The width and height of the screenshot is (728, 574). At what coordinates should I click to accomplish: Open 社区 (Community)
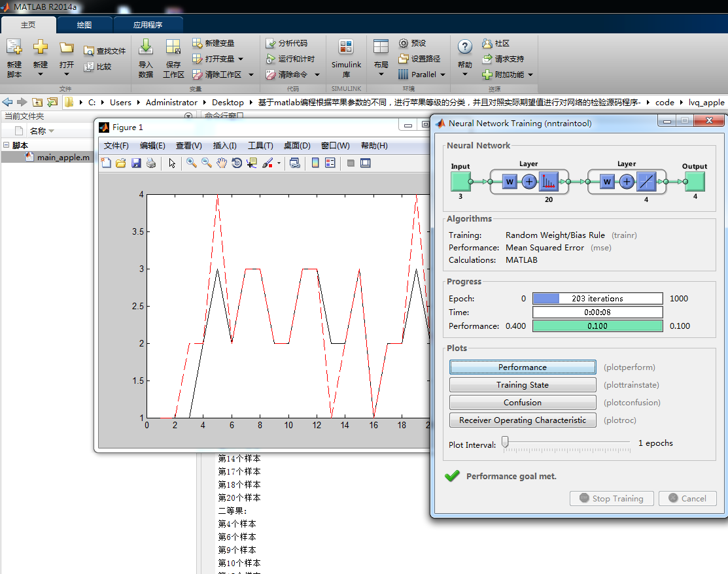click(495, 43)
